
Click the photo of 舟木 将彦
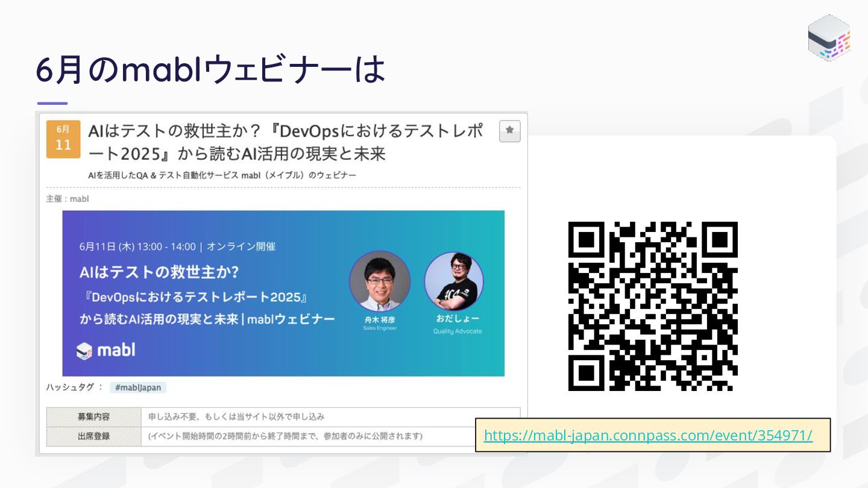[380, 281]
